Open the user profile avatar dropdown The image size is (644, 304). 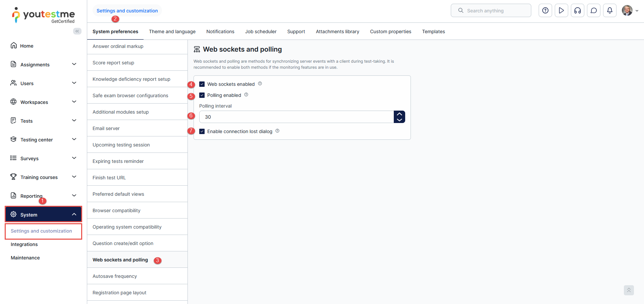coord(630,11)
